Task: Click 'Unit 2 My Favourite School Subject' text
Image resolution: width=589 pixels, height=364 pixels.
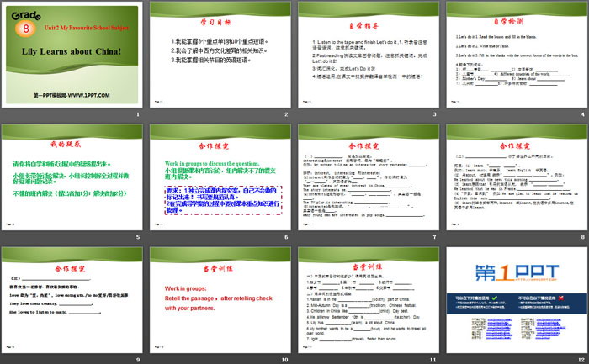Action: point(86,28)
